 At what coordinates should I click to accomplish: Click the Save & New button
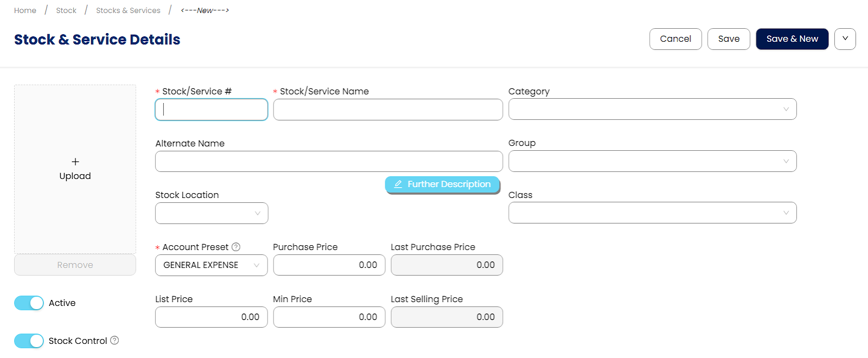pos(792,39)
